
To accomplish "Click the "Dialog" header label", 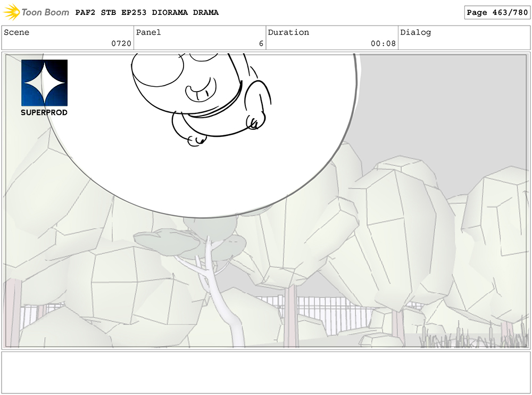I will [x=415, y=32].
